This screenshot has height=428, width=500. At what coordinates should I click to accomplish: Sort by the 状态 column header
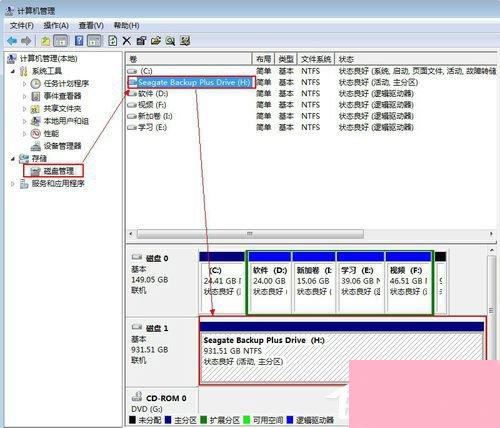click(x=416, y=59)
